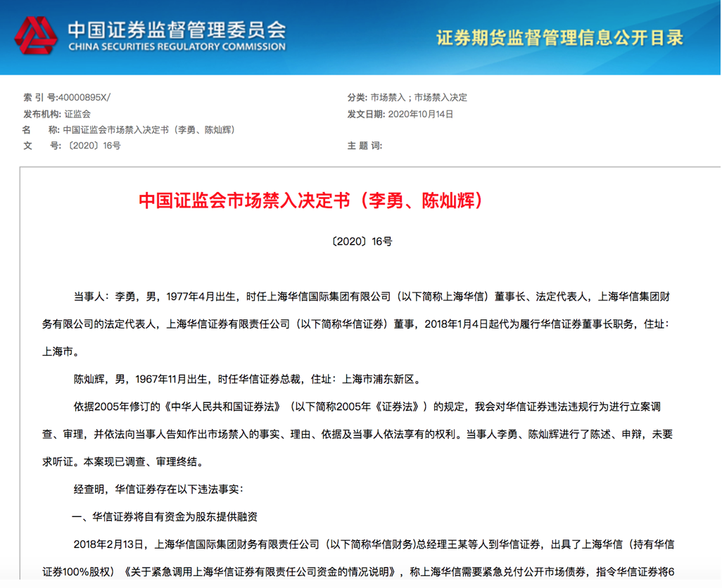Click the line 经查明，华信证券存在以下违法事实
Image resolution: width=722 pixels, height=588 pixels.
tap(158, 490)
